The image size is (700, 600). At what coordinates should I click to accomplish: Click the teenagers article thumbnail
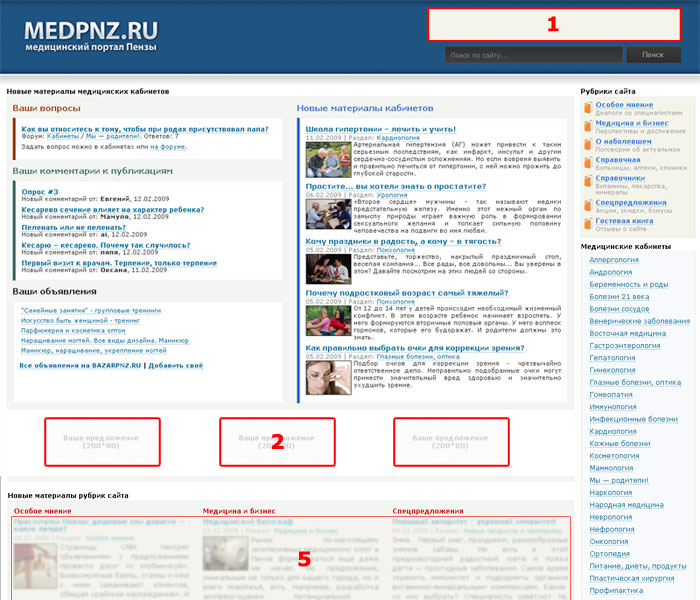[329, 321]
